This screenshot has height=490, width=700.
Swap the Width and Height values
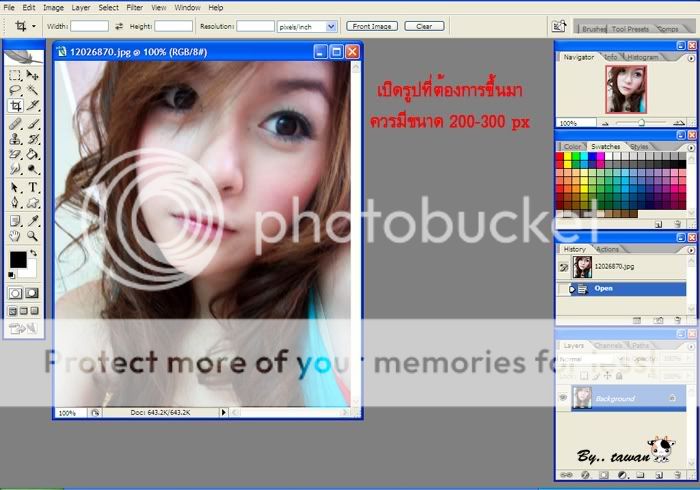119,26
